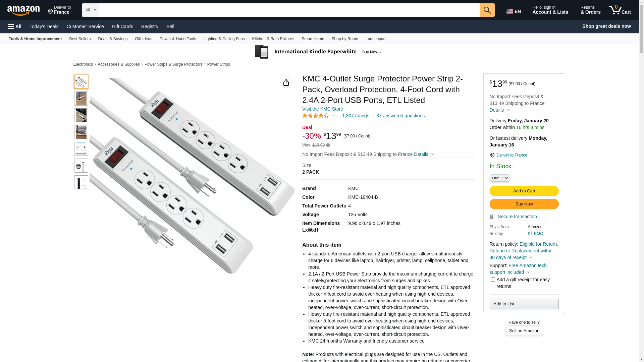Open the Best Sellers tab

[80, 39]
